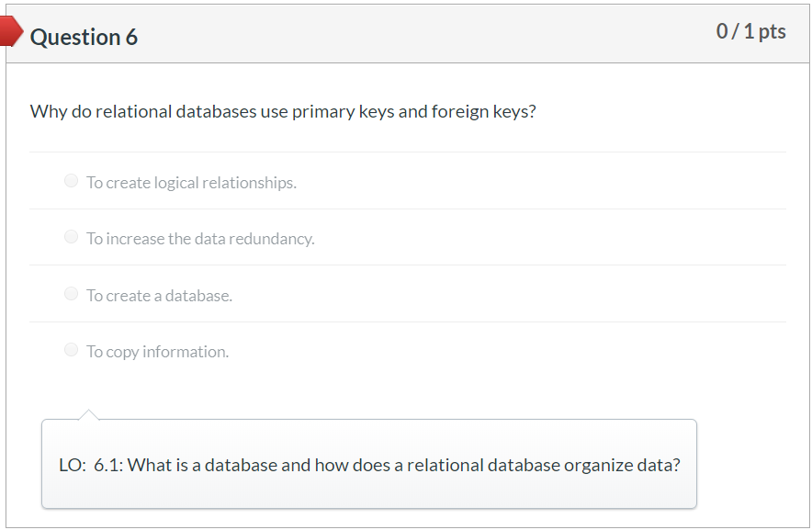812x530 pixels.
Task: Click the red flag marker beside Question 6
Action: coord(9,30)
